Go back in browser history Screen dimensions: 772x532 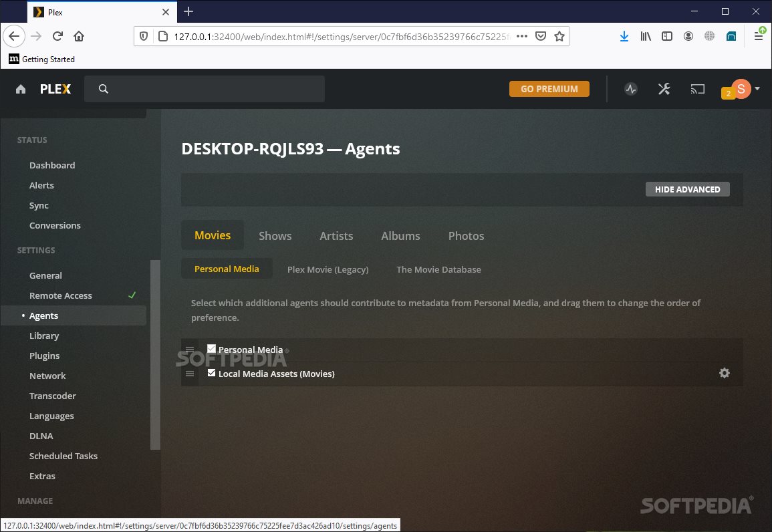(14, 36)
